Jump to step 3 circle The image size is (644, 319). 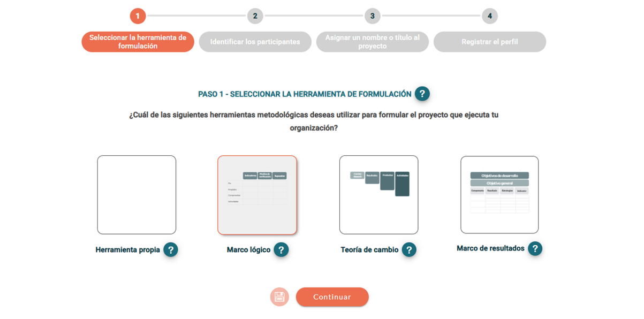pyautogui.click(x=373, y=16)
